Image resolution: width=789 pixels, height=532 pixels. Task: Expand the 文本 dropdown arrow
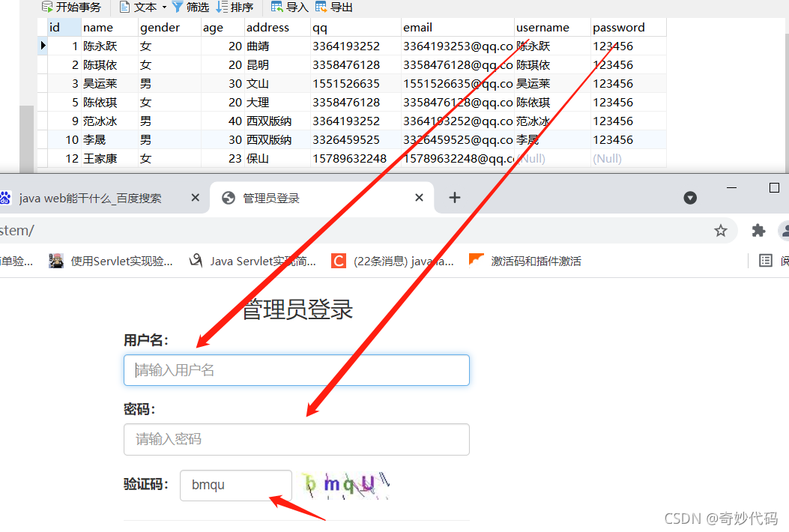tap(164, 7)
